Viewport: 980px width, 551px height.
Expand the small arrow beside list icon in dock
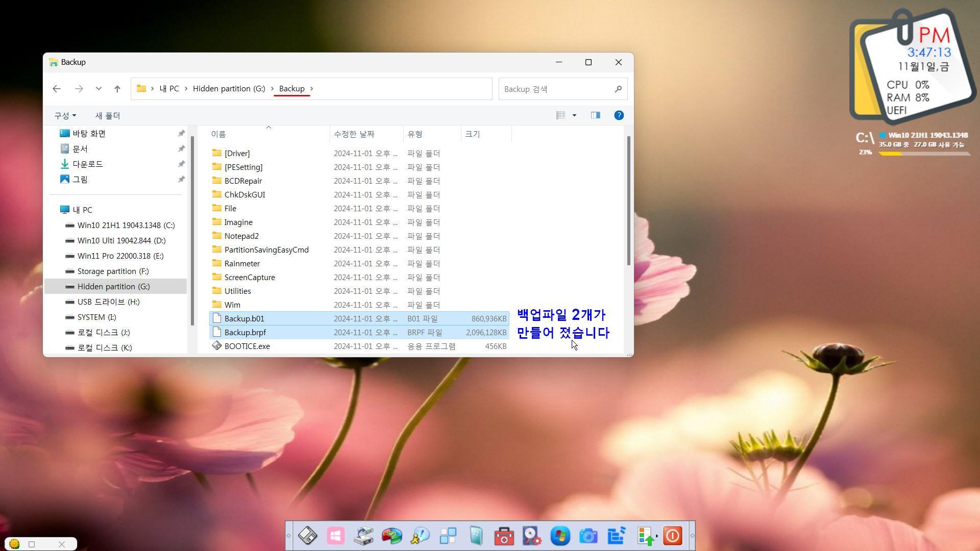pos(657,536)
